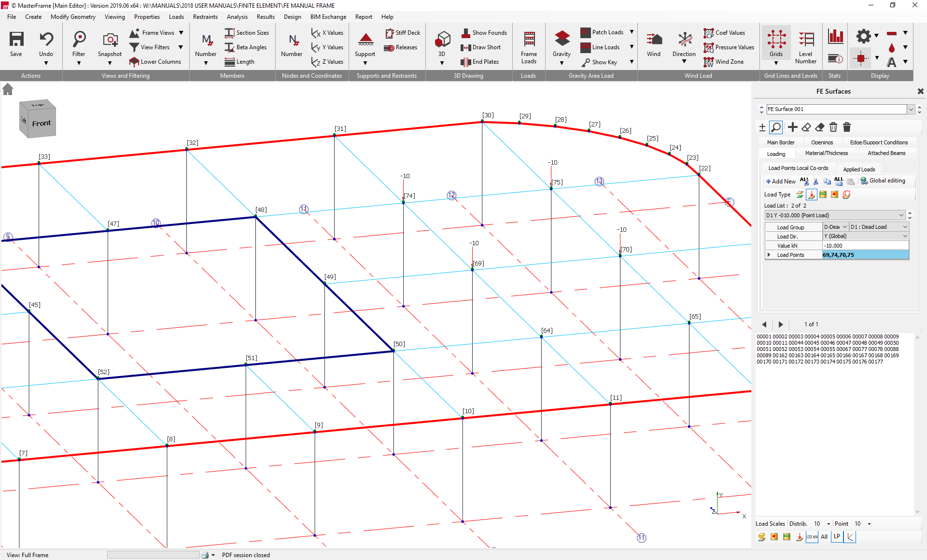927x560 pixels.
Task: Switch to the Edge/Support Conditions tab
Action: pyautogui.click(x=879, y=142)
